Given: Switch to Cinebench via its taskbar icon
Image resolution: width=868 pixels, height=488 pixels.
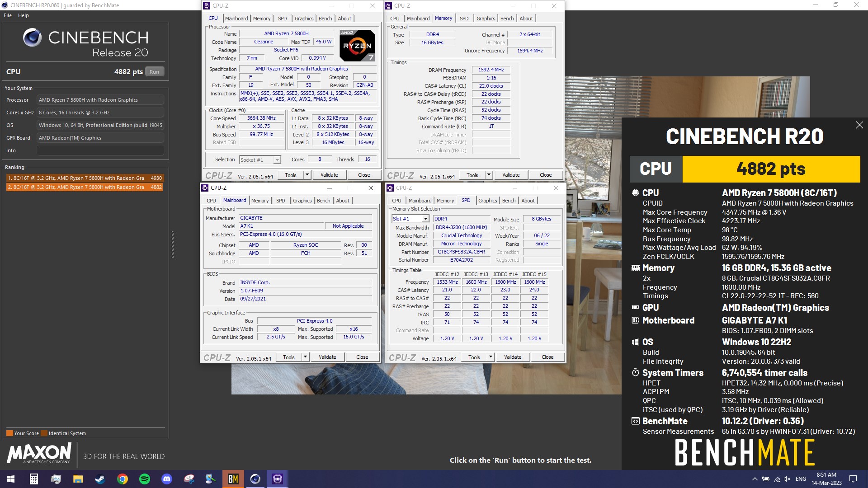Looking at the screenshot, I should click(255, 479).
